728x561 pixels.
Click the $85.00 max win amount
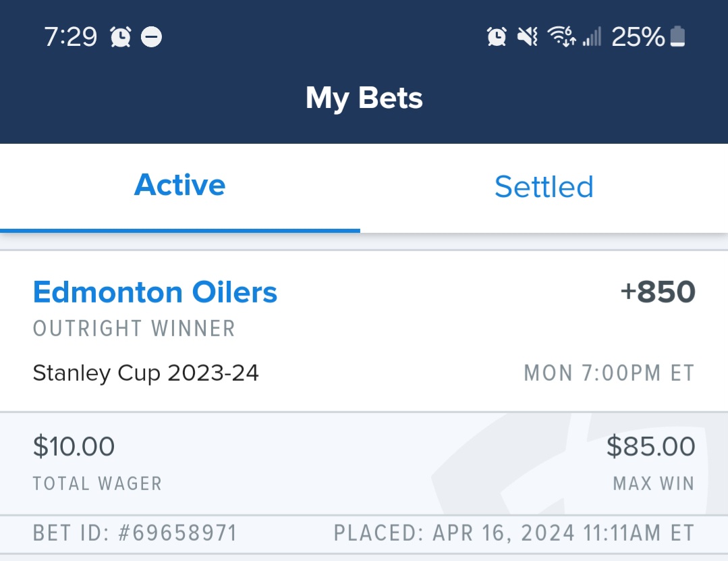pos(651,446)
